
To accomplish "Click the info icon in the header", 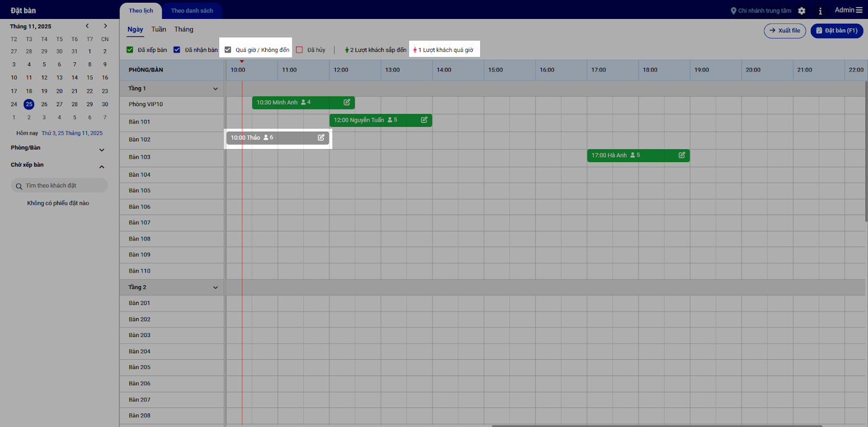I will click(x=820, y=11).
